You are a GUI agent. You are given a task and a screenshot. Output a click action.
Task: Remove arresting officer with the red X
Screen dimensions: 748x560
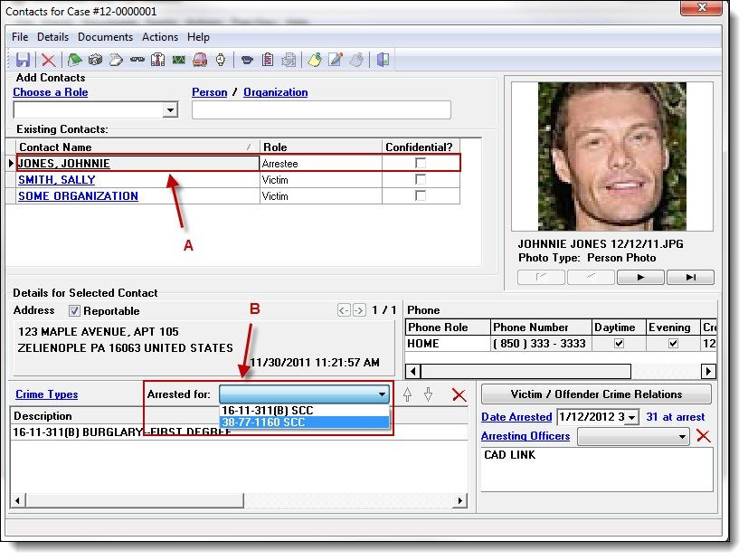(703, 436)
